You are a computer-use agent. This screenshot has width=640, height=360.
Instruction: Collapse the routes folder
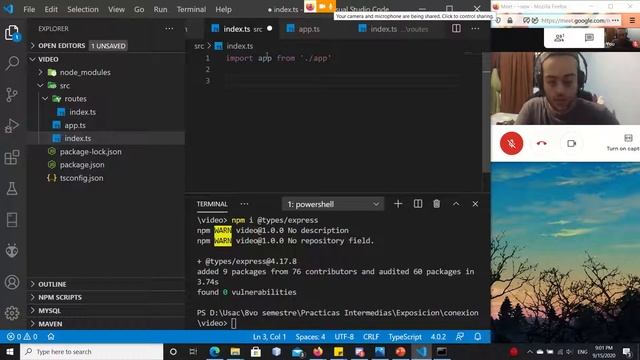[x=75, y=99]
